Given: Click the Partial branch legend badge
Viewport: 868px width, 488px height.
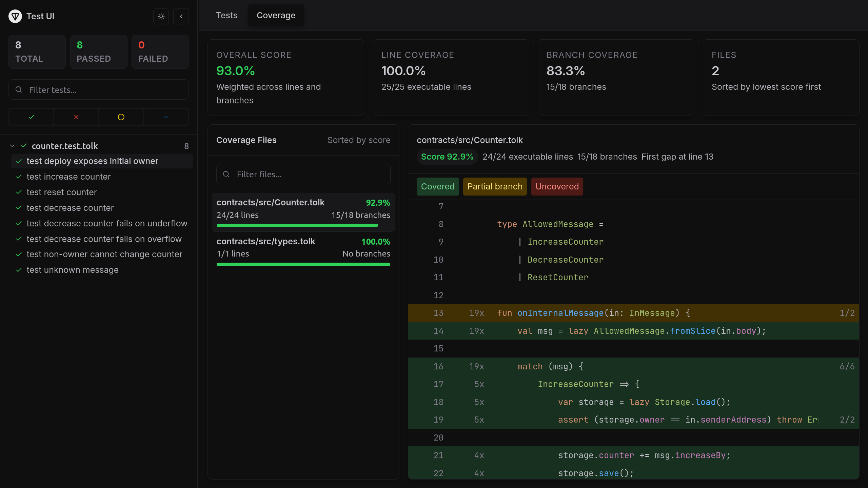Looking at the screenshot, I should click(x=495, y=187).
